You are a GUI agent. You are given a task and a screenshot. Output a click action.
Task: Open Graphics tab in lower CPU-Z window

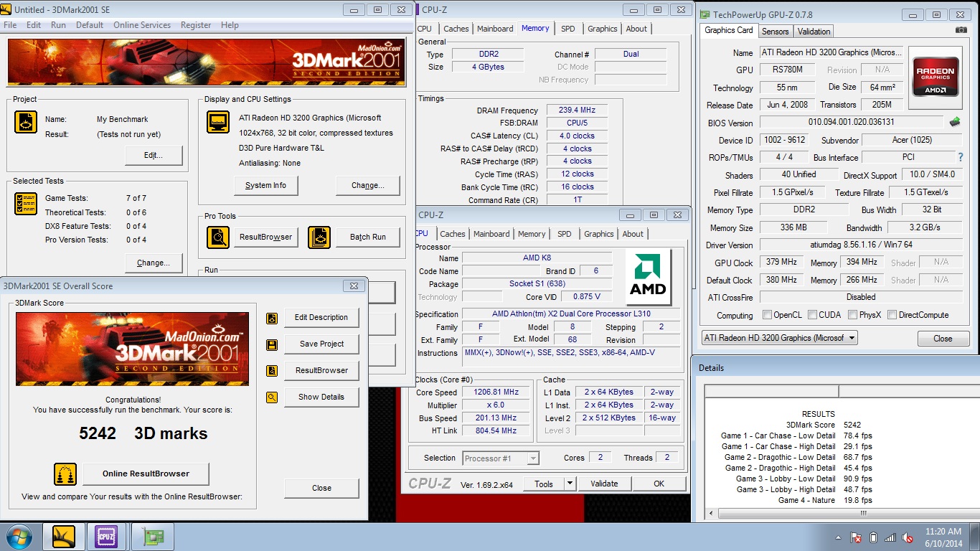pyautogui.click(x=598, y=234)
